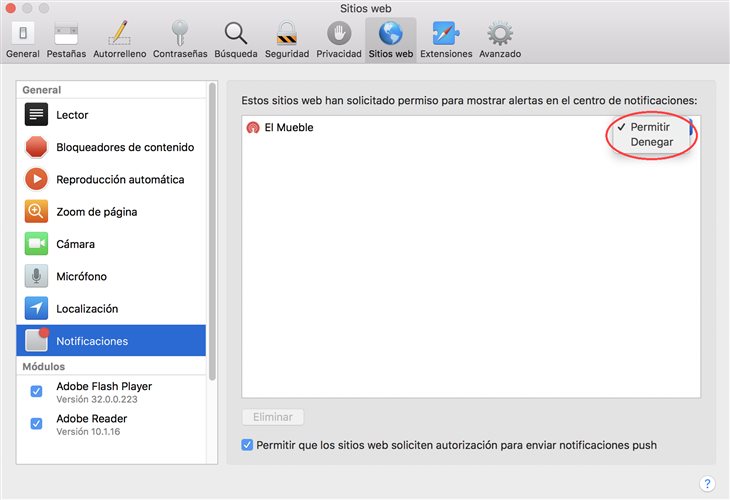The image size is (730, 500).
Task: Open the Avanzado gear icon
Action: (500, 34)
